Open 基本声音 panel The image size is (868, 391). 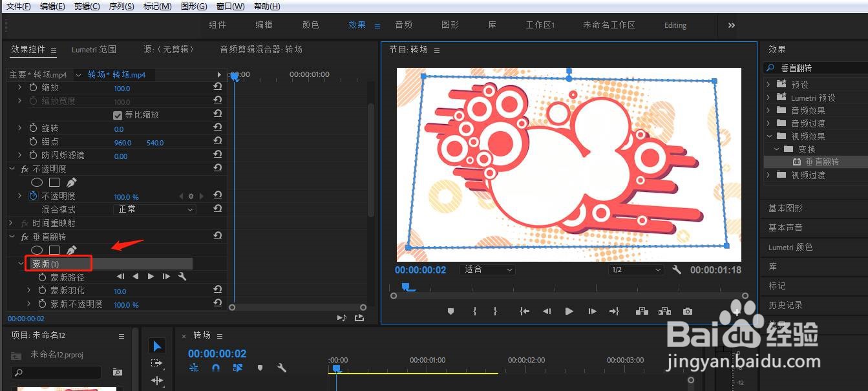pos(785,227)
